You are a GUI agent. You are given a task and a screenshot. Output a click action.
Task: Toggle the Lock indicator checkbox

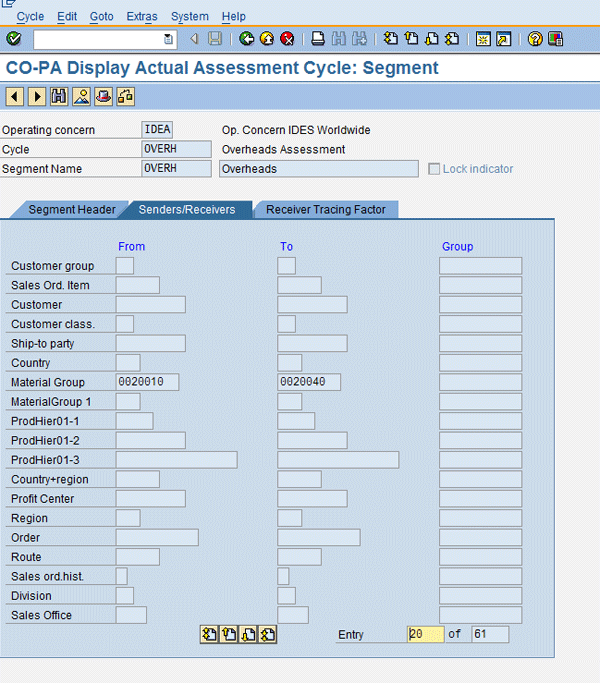coord(434,169)
